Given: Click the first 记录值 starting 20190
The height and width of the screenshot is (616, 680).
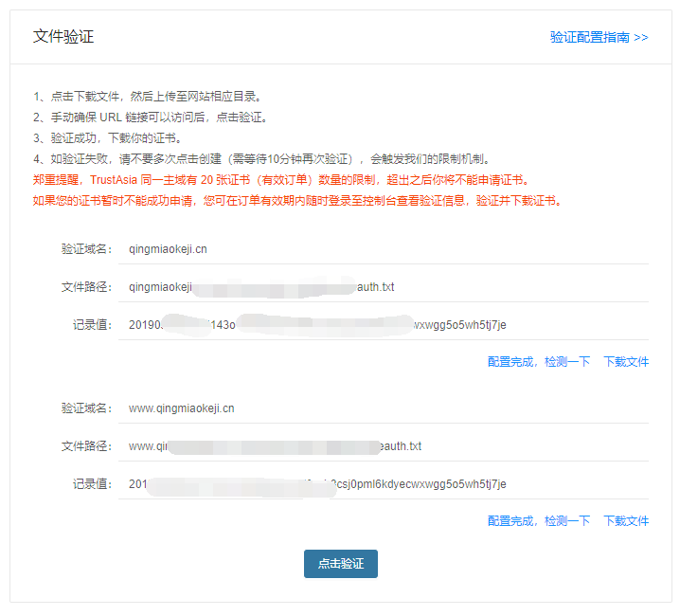Looking at the screenshot, I should click(317, 325).
